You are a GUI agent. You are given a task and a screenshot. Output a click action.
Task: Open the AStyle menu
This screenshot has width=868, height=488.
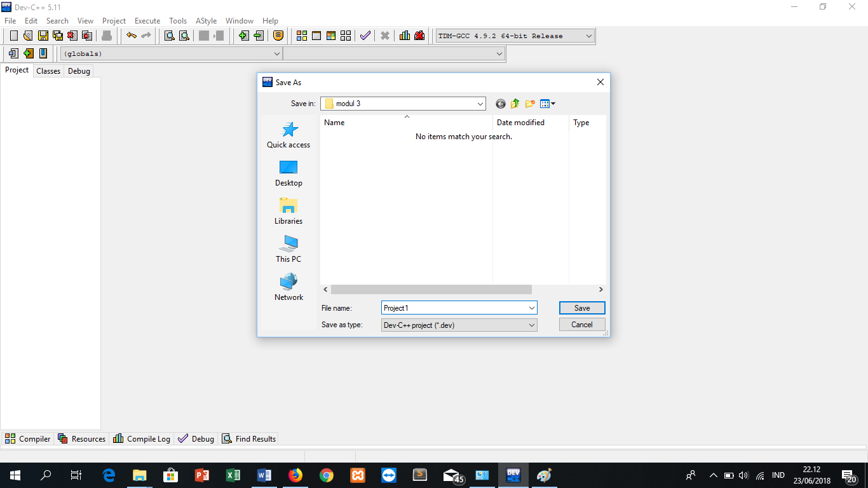click(x=207, y=21)
